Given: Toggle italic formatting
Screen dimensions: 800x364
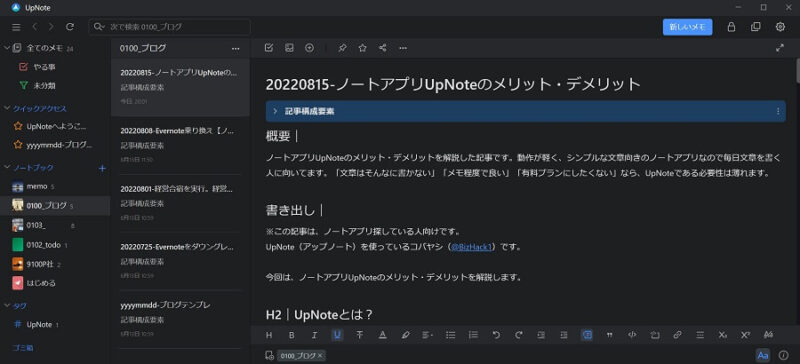Looking at the screenshot, I should [314, 335].
